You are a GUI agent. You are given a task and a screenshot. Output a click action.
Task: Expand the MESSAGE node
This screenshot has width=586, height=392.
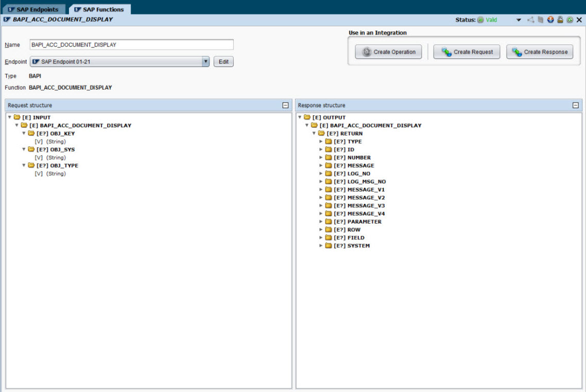pyautogui.click(x=321, y=165)
